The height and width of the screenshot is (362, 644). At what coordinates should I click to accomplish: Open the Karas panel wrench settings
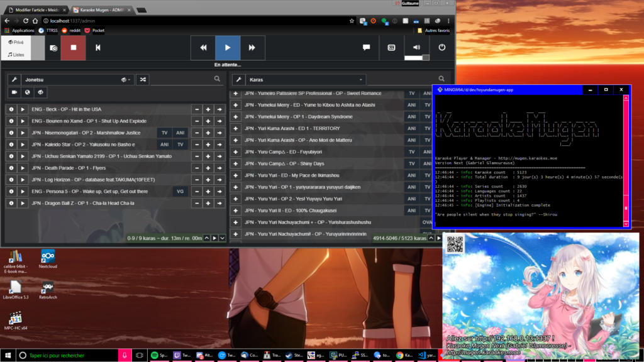click(x=238, y=80)
